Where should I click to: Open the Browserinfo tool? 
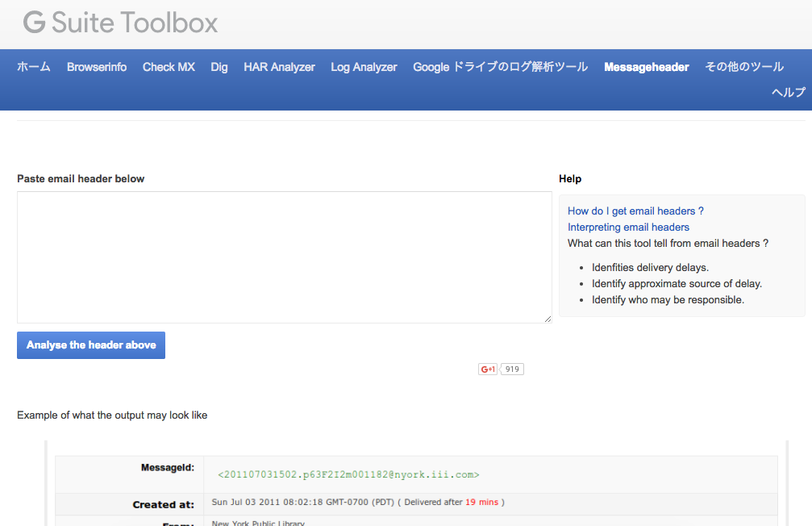pyautogui.click(x=97, y=67)
